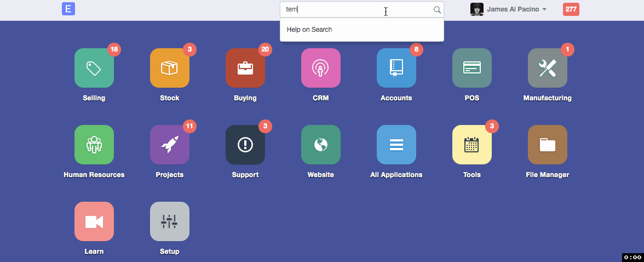Open the CRM app icon
This screenshot has height=262, width=644.
[x=321, y=68]
